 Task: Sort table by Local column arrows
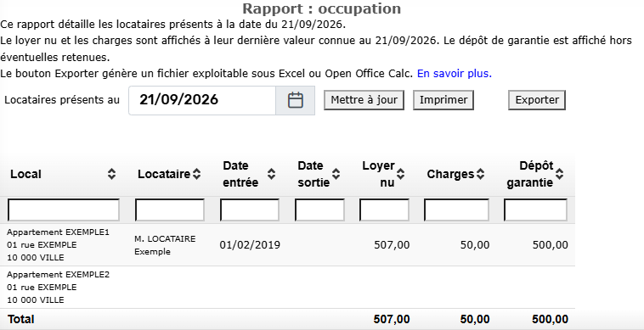[111, 174]
